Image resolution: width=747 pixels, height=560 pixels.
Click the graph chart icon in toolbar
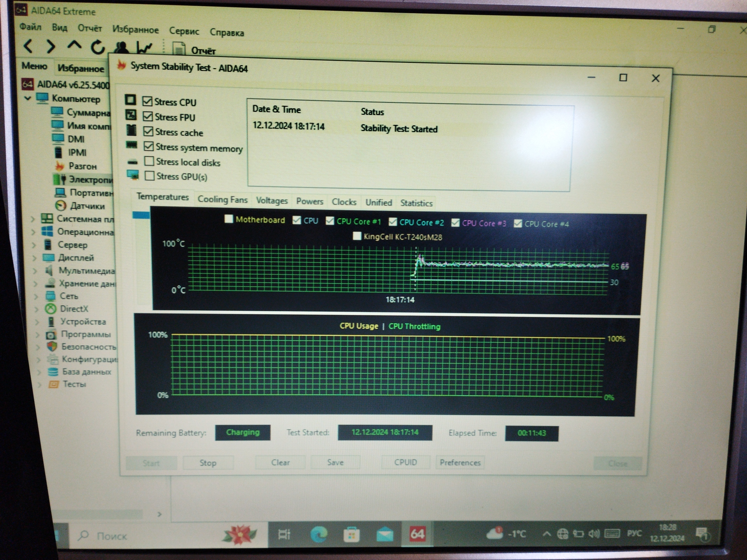pyautogui.click(x=144, y=48)
